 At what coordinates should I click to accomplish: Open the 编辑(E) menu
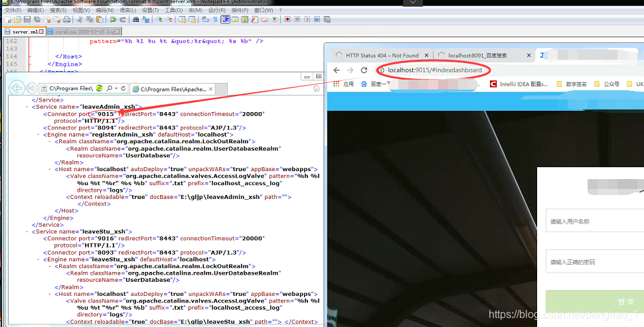[35, 10]
